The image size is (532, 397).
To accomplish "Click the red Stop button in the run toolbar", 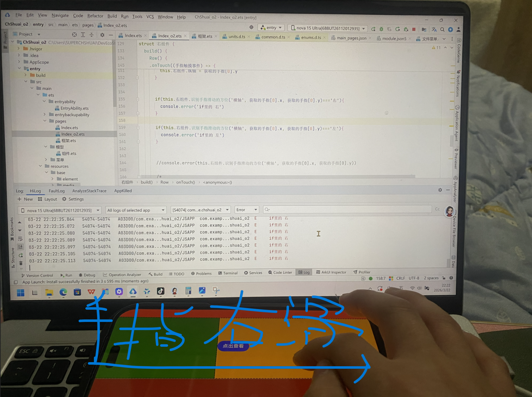I will (414, 29).
